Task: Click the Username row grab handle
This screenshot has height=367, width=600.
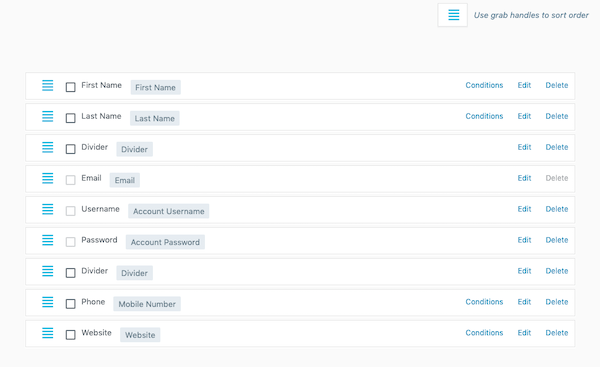Action: coord(47,209)
